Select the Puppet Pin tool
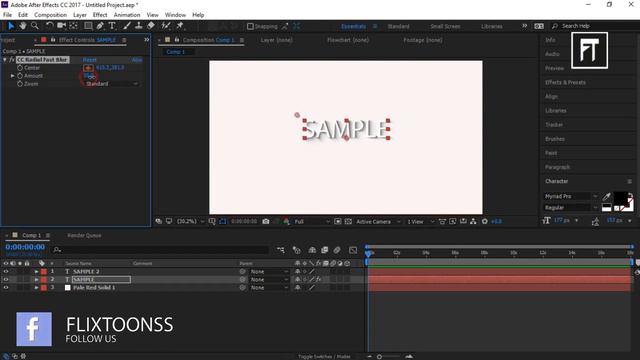 [x=180, y=26]
